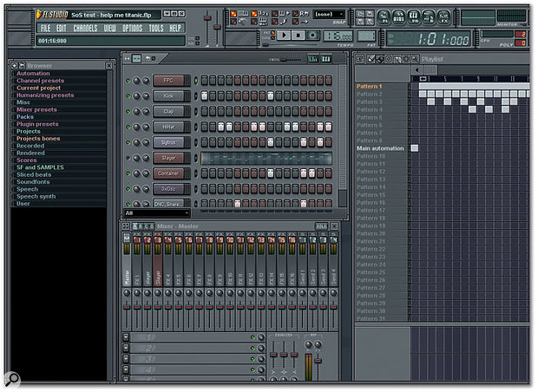Image resolution: width=538 pixels, height=392 pixels.
Task: Enable mixer effect slot 1 green light
Action: click(x=253, y=337)
